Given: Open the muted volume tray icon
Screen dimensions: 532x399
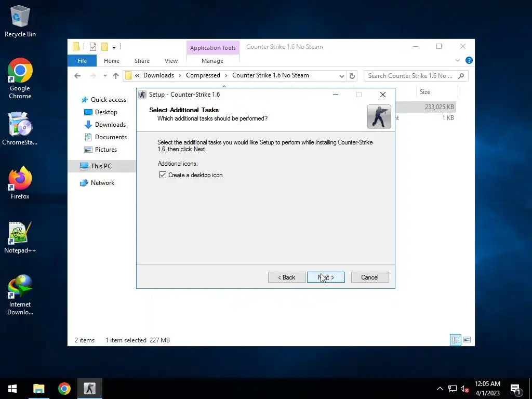Looking at the screenshot, I should click(464, 389).
